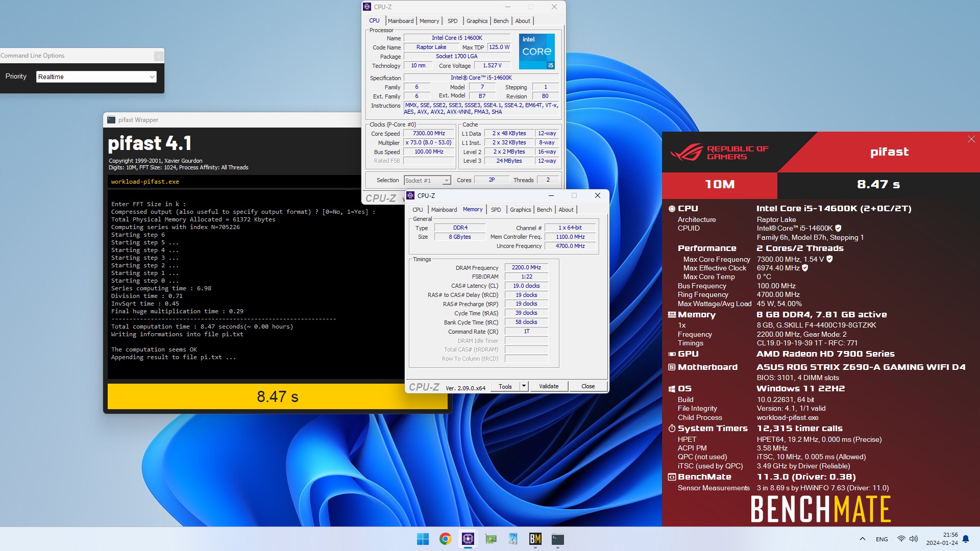Expand the Tools dropdown arrow
Image resolution: width=980 pixels, height=551 pixels.
pos(524,386)
